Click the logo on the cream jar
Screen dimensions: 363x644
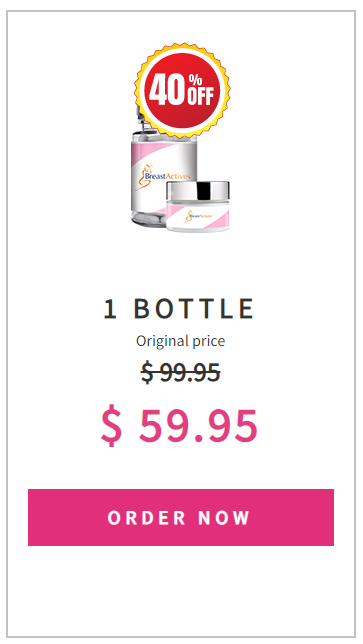[198, 215]
